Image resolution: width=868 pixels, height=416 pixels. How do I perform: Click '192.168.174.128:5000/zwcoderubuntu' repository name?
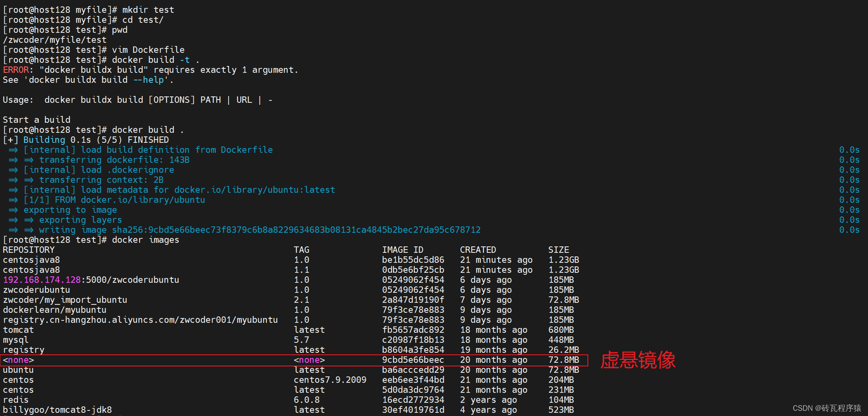pyautogui.click(x=91, y=280)
